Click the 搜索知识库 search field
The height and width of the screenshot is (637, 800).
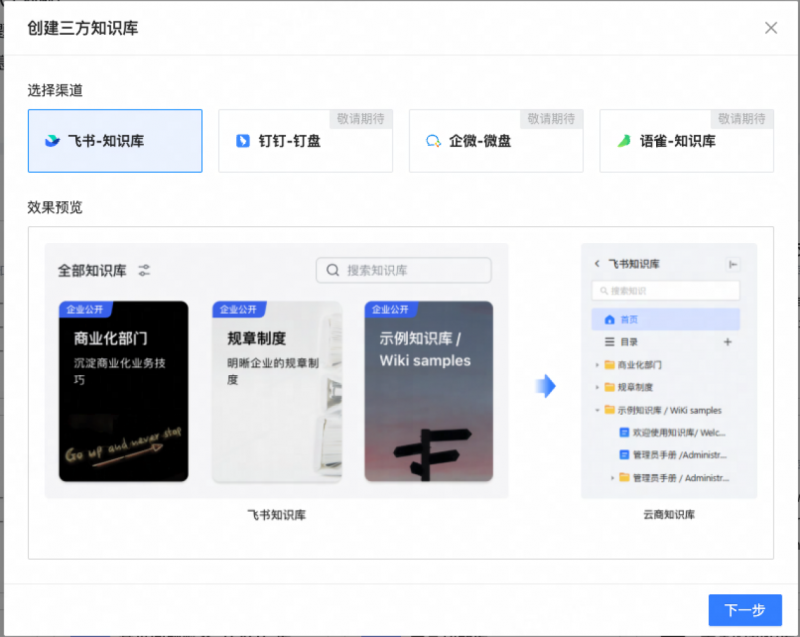[404, 270]
